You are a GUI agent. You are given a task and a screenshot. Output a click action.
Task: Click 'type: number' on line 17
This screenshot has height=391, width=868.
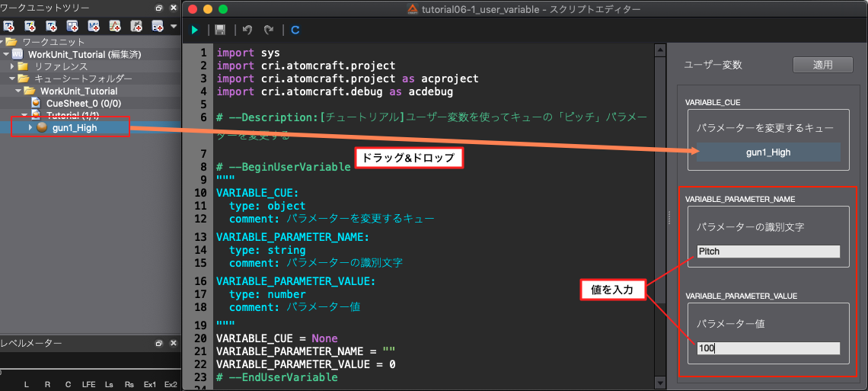267,294
